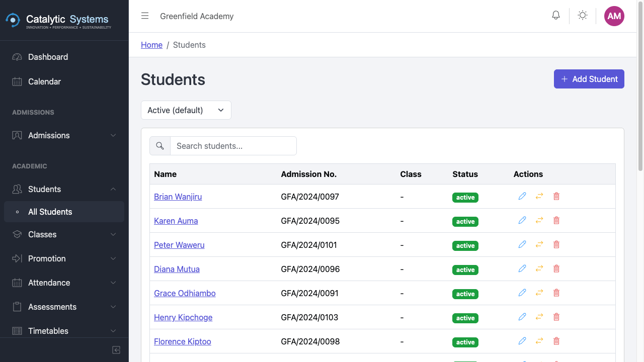The image size is (644, 362).
Task: Open Henry Kipchoge's student profile link
Action: pos(183,317)
